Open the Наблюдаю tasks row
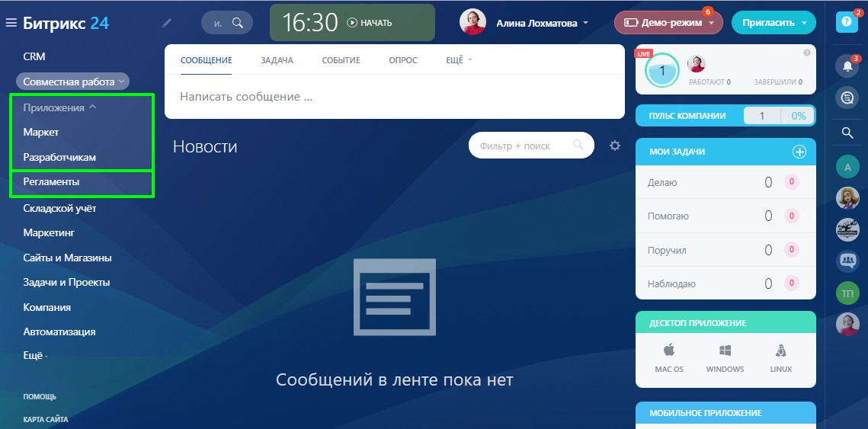Screen dimensions: 868x429 pyautogui.click(x=725, y=284)
